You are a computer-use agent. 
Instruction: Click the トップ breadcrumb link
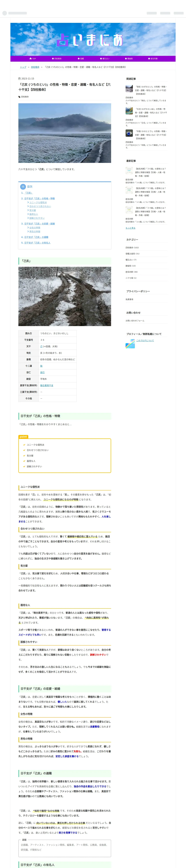coord(23,67)
